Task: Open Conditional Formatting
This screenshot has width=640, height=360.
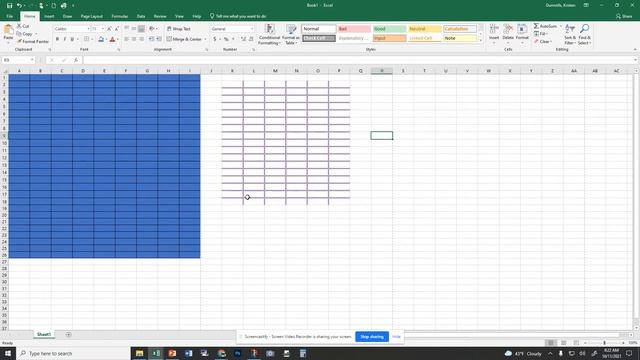Action: coord(269,34)
